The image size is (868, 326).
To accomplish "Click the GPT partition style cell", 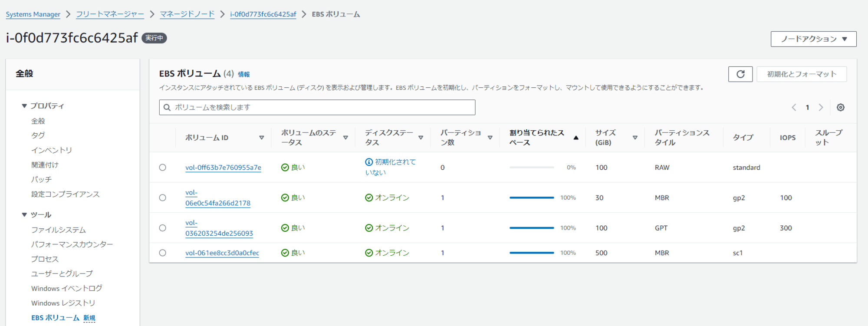I will pyautogui.click(x=661, y=228).
